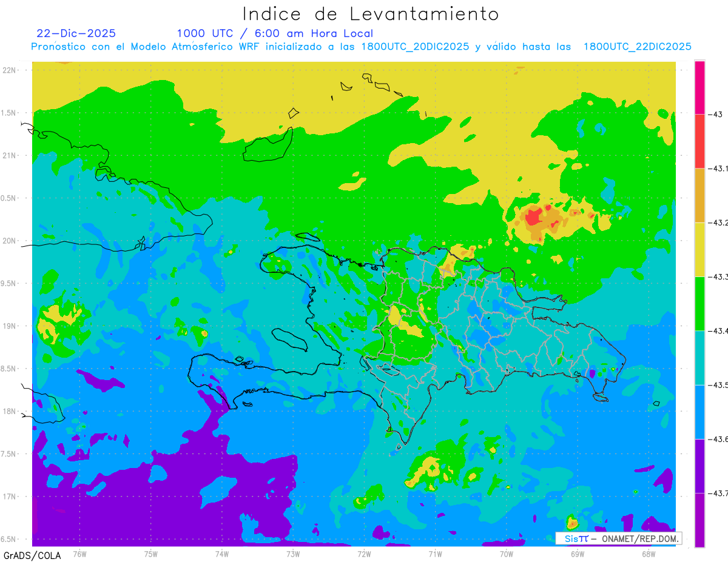
Task: Click the "GrADS/COLA" label
Action: (32, 555)
